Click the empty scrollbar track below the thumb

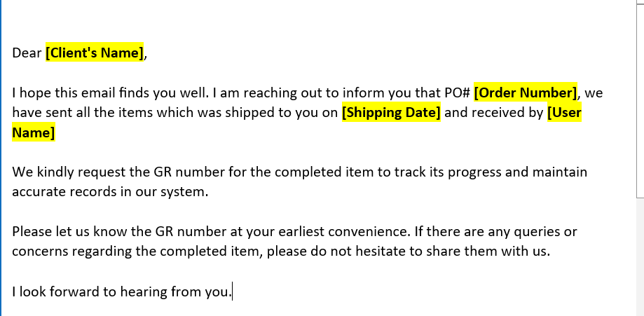point(640,259)
